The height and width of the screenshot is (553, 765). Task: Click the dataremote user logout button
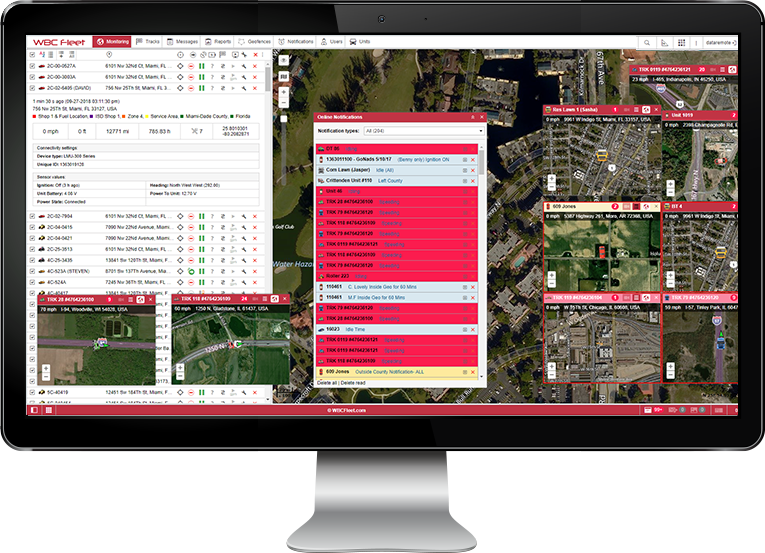point(721,43)
